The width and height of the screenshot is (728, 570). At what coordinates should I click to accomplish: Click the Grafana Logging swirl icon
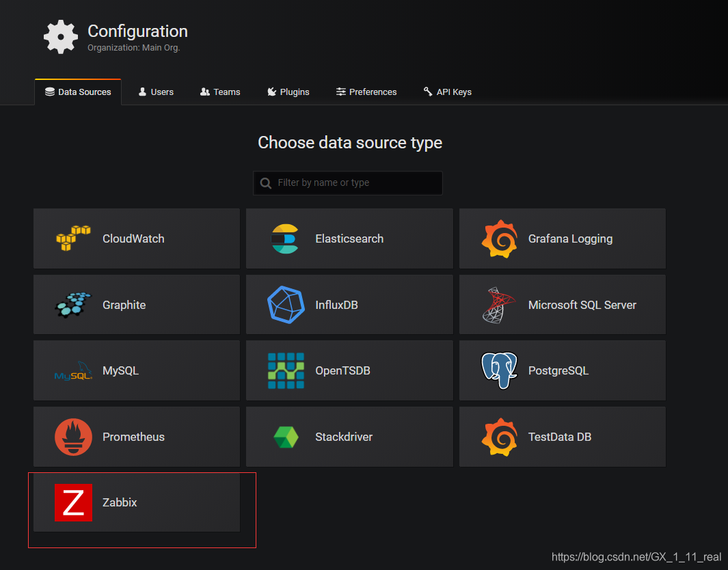pos(500,239)
